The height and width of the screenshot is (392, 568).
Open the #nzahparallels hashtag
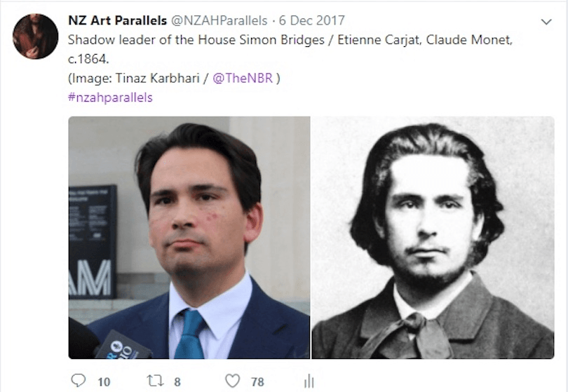110,97
